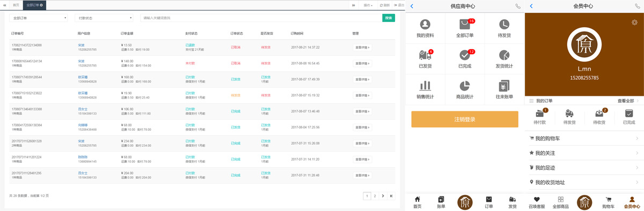The image size is (644, 211).
Task: Open user 陈陈陈 in order 201707311411201224
Action: 82,157
